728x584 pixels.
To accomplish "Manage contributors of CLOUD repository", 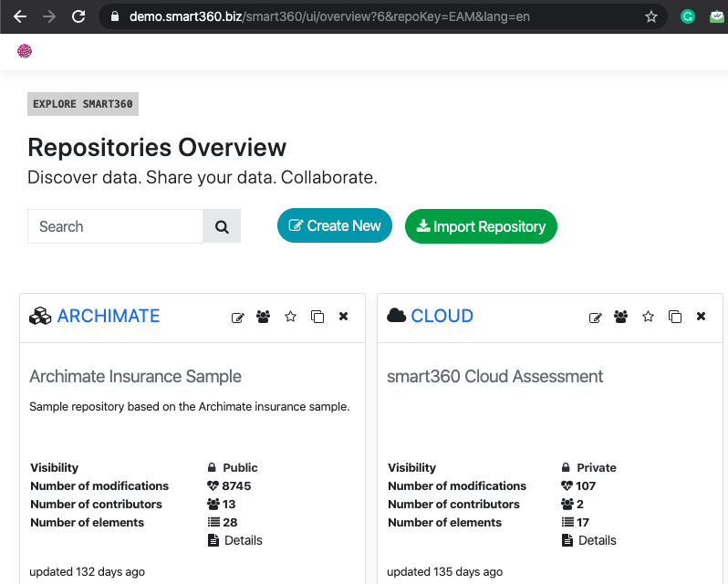I will 620,317.
